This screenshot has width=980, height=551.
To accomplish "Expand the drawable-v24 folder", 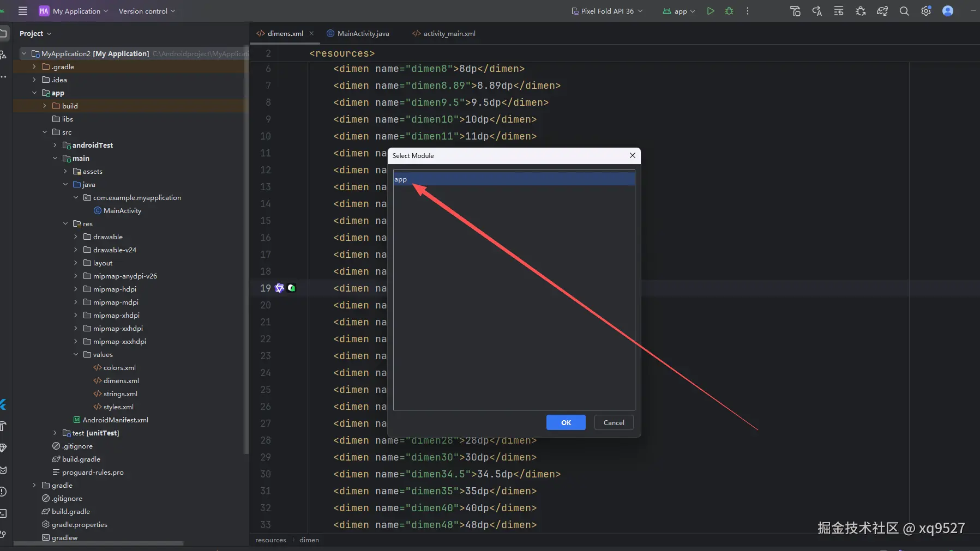I will (x=76, y=250).
